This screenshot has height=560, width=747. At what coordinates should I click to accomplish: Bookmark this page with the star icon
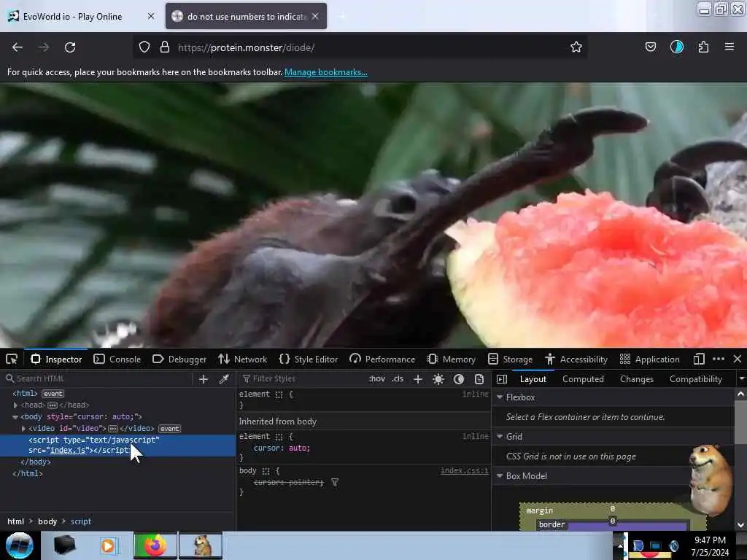click(576, 47)
